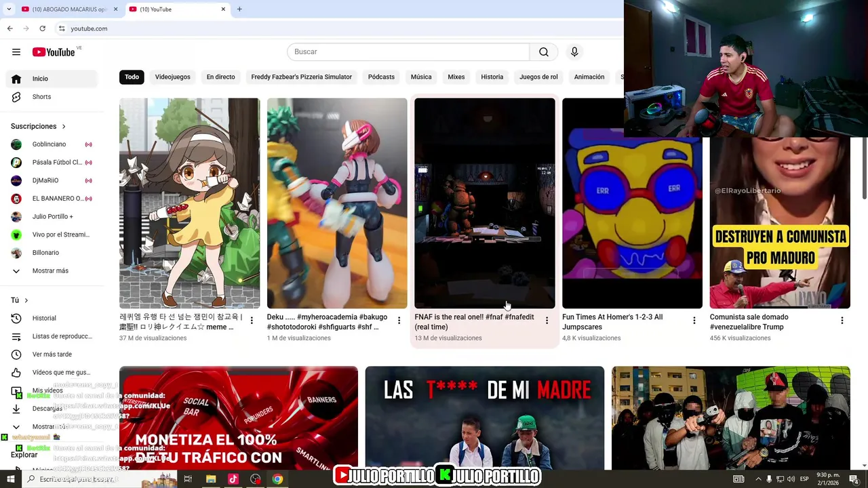The image size is (868, 488).
Task: Open Shorts from the sidebar
Action: click(52, 97)
